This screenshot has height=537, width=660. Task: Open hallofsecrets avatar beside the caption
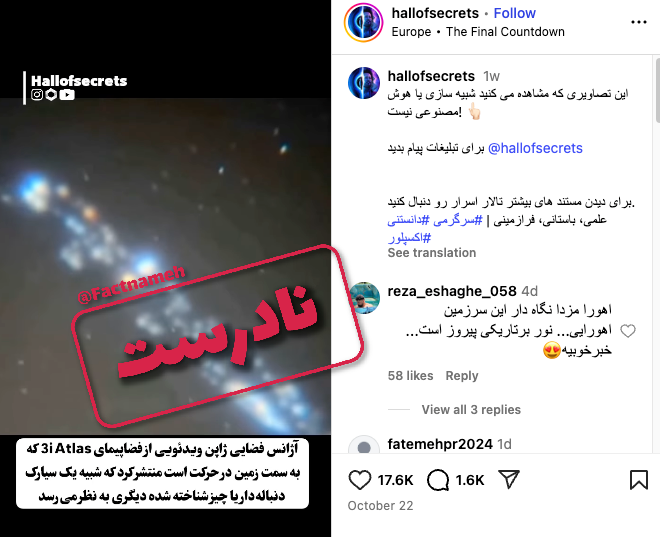click(x=364, y=83)
